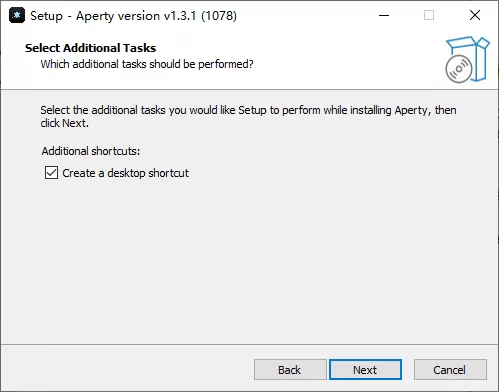Viewport: 499px width, 392px height.
Task: Click the instruction paragraph about additional tasks
Action: point(248,117)
